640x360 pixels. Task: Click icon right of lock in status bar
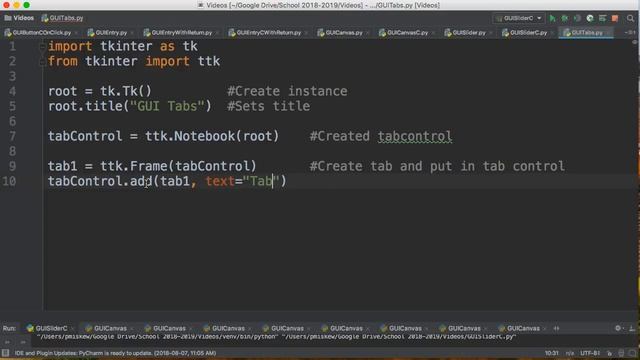(x=621, y=353)
